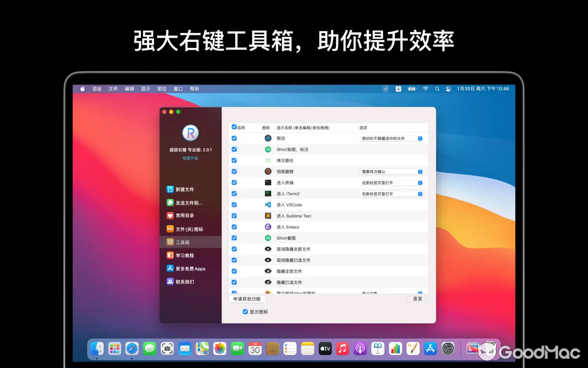Click the 彻底删除 trash icon
The width and height of the screenshot is (588, 368).
[x=268, y=171]
